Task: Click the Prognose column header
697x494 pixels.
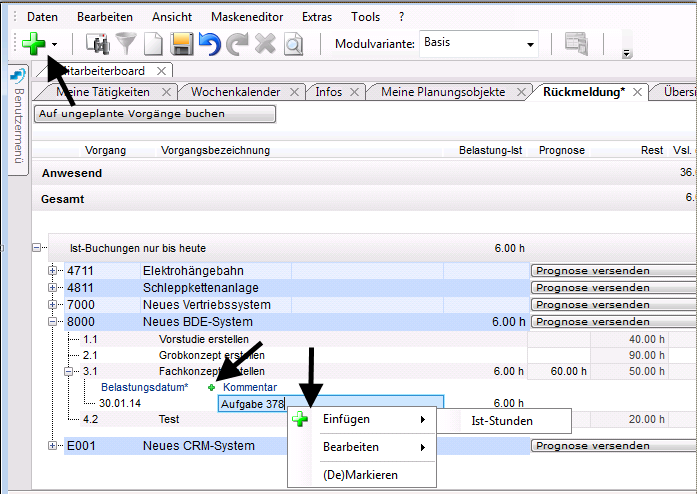Action: tap(561, 150)
